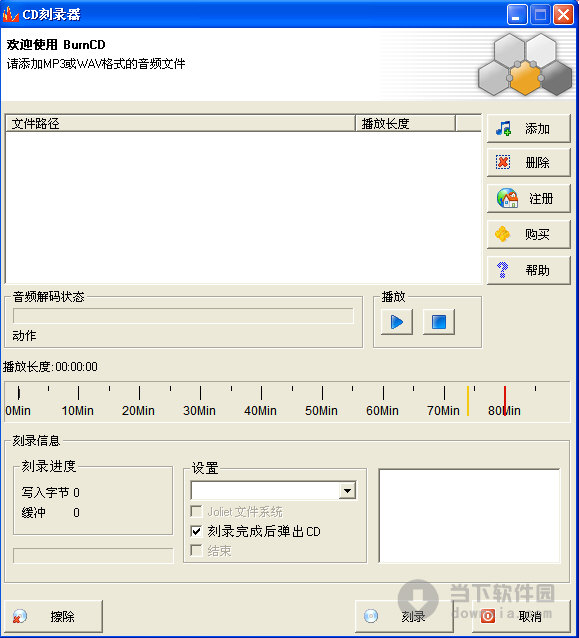Toggle the Joliet 文件系统 checkbox

[x=197, y=511]
